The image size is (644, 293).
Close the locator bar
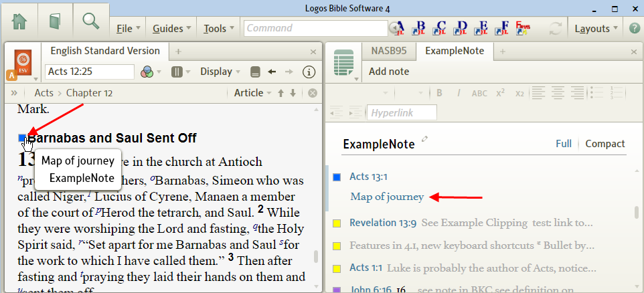pos(313,93)
